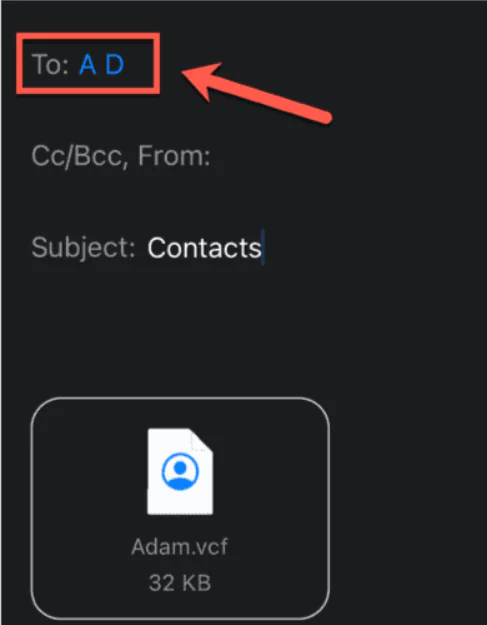Click the red highlight box border
Image resolution: width=487 pixels, height=625 pixels.
(88, 36)
